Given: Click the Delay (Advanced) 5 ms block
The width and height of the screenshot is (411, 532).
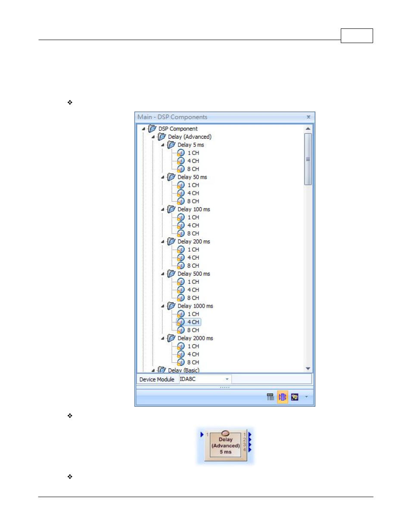Looking at the screenshot, I should [x=225, y=446].
